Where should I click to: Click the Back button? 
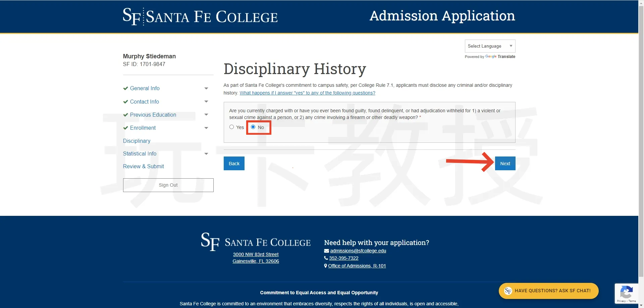234,164
